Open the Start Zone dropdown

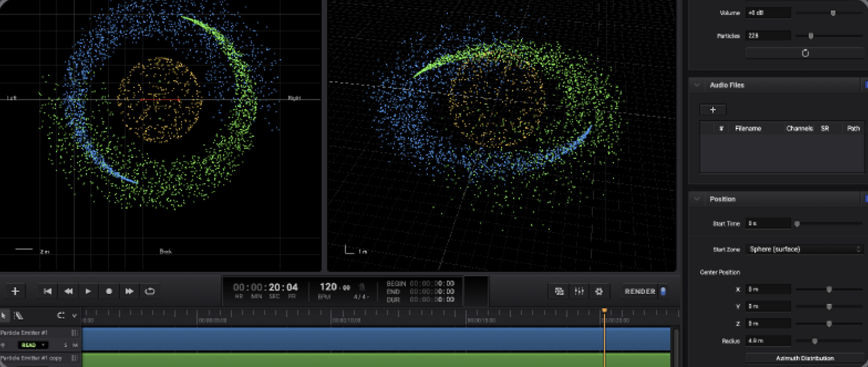tap(805, 249)
